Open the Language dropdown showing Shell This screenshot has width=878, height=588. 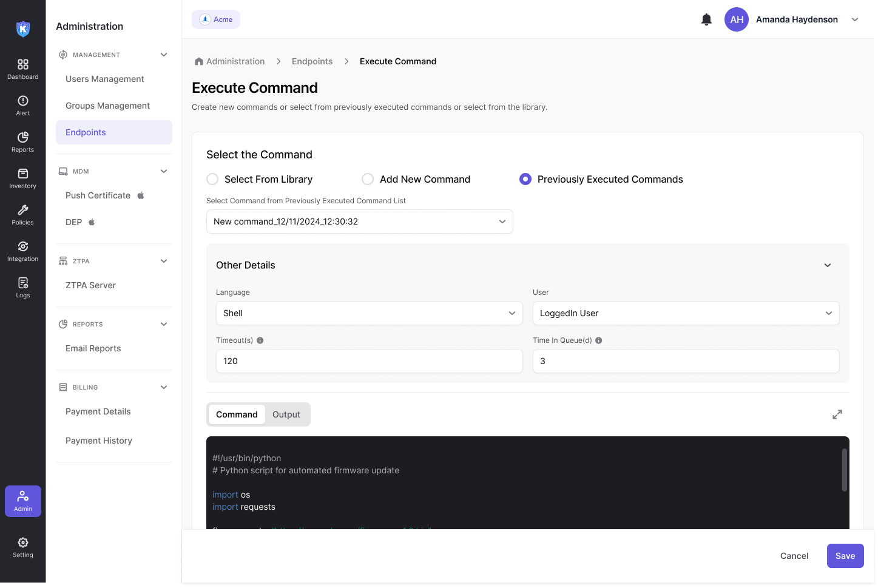[x=369, y=313]
